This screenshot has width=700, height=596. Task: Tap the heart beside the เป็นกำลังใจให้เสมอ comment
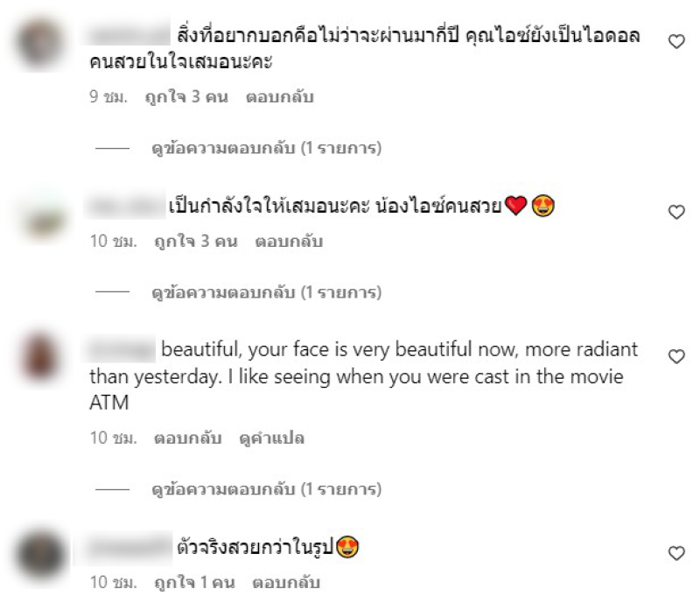coord(676,212)
